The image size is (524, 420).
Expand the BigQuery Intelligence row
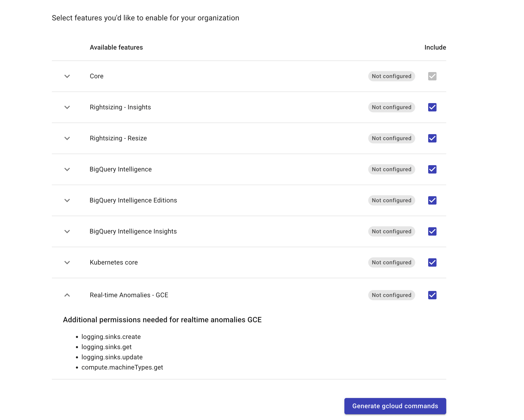(67, 170)
